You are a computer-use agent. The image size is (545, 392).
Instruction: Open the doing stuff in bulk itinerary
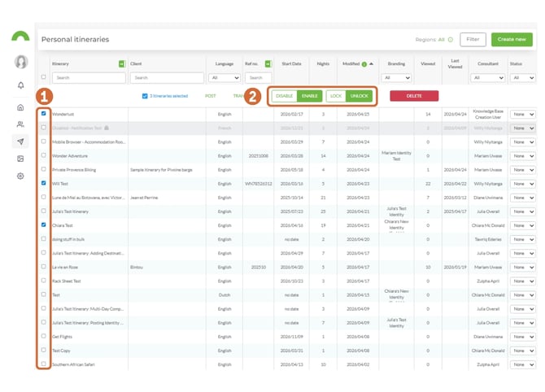(x=68, y=239)
